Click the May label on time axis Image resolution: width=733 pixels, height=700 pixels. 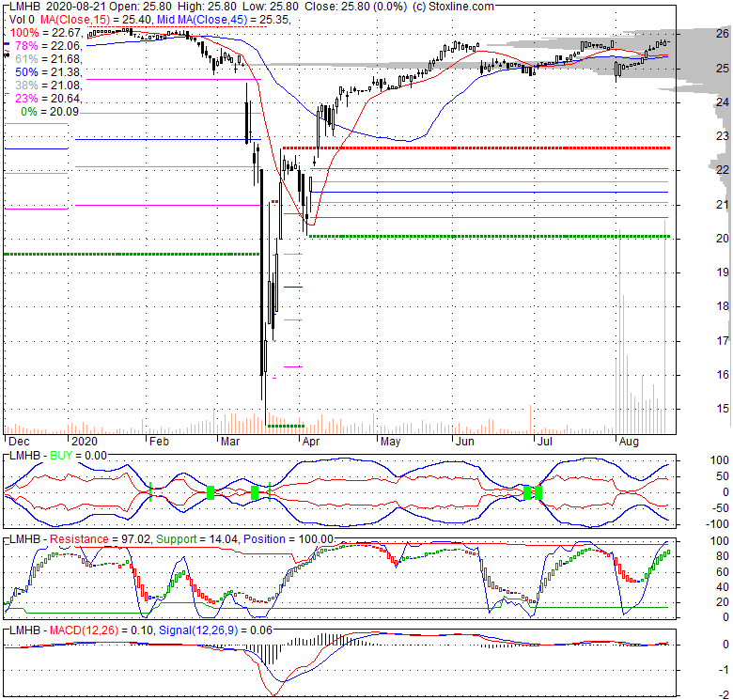390,442
